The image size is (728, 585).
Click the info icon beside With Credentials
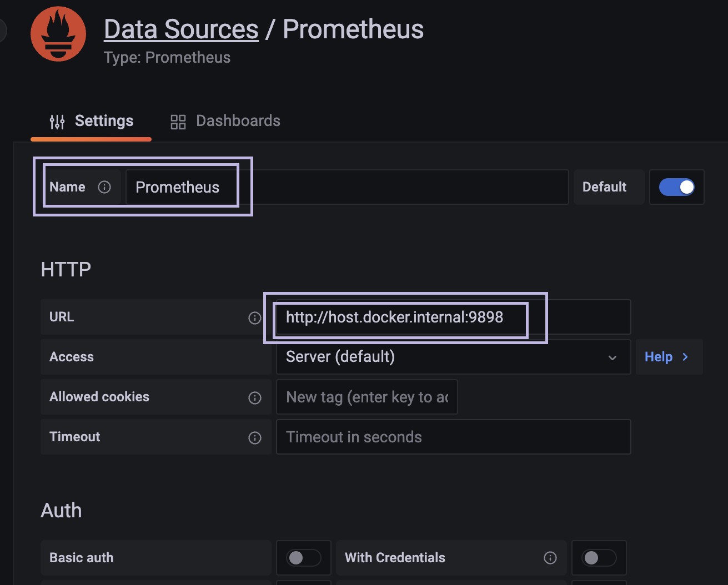click(550, 558)
